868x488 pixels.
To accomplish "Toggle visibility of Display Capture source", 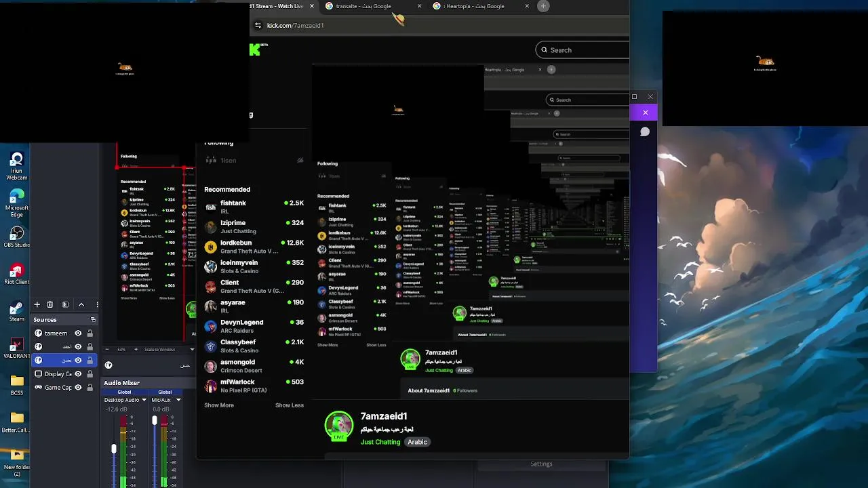I will [78, 374].
